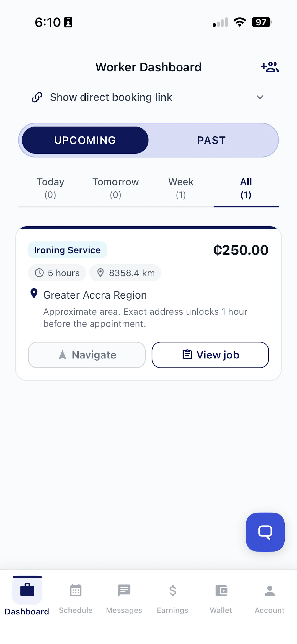Tap the Ironing Service label on job card
The height and width of the screenshot is (644, 297).
coord(68,250)
